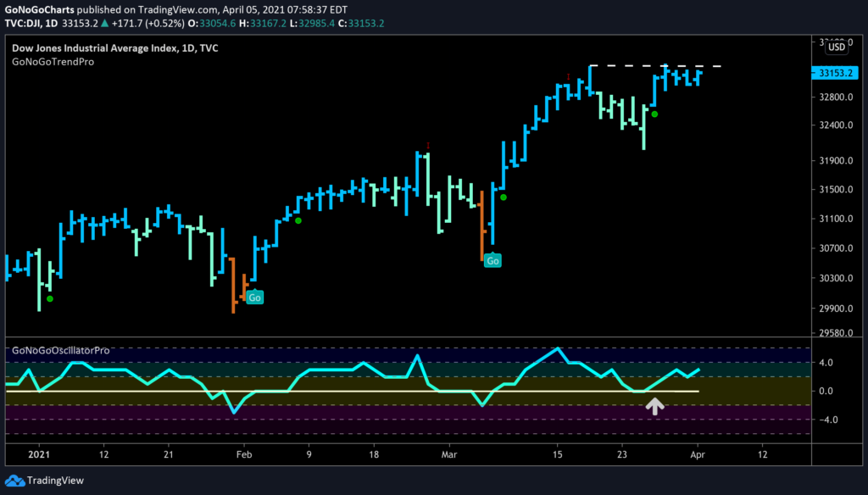Click the green dot below late March bars
The width and height of the screenshot is (868, 495).
655,114
